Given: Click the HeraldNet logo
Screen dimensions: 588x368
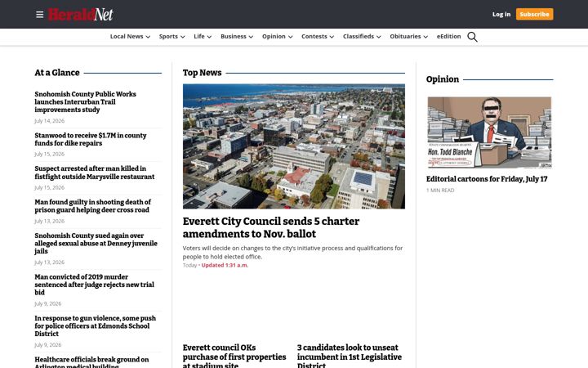Looking at the screenshot, I should pyautogui.click(x=81, y=15).
